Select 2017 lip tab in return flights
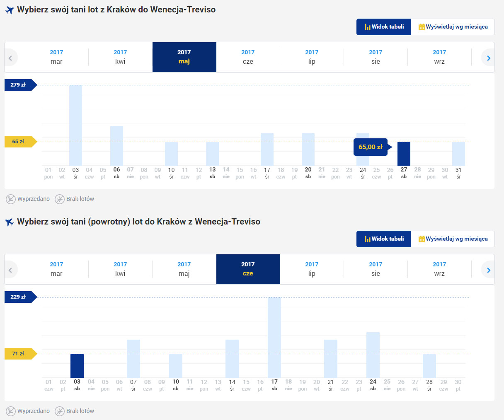 pos(312,269)
